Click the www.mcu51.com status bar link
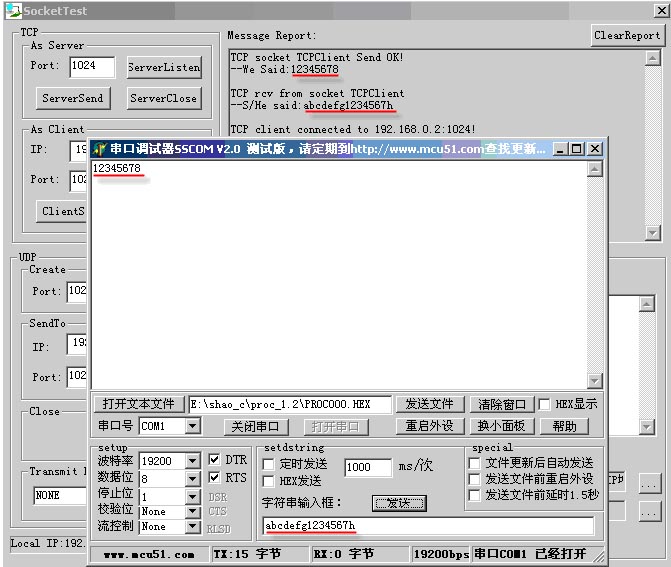Viewport: 671px width, 567px height. point(149,554)
